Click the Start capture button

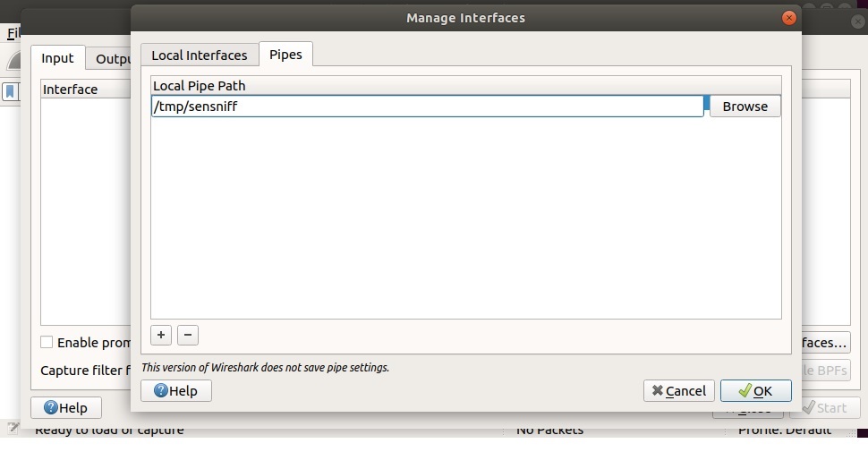[x=824, y=407]
